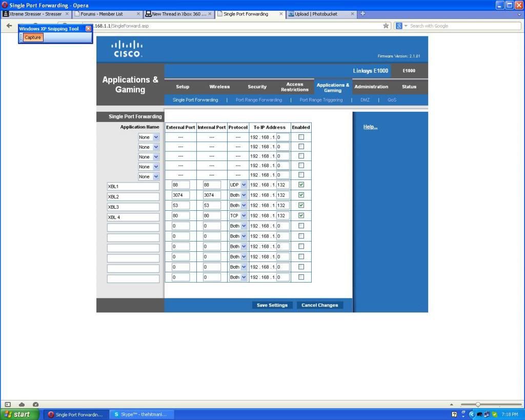Open the help question mark tray icon
Screen dimensions: 525x420
pos(454,414)
